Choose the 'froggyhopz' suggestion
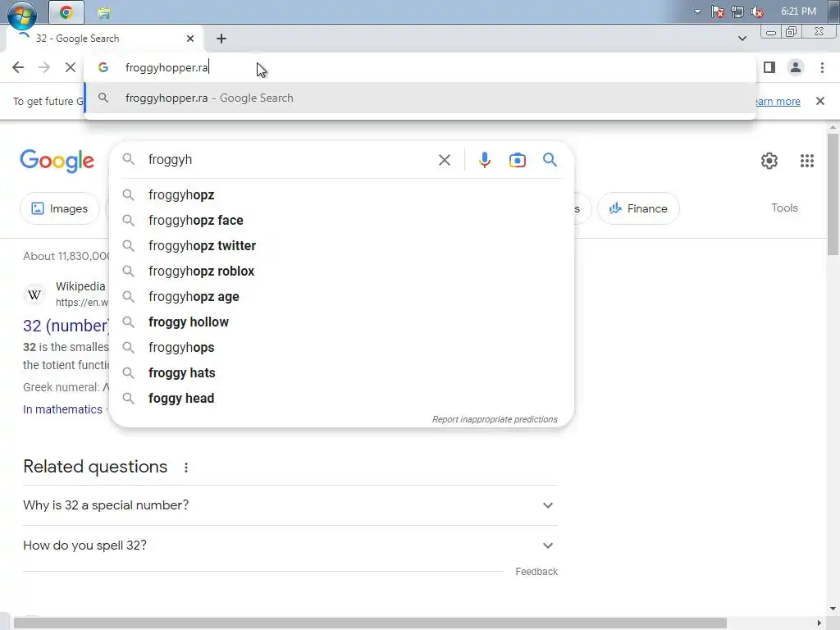This screenshot has height=630, width=840. (342, 195)
